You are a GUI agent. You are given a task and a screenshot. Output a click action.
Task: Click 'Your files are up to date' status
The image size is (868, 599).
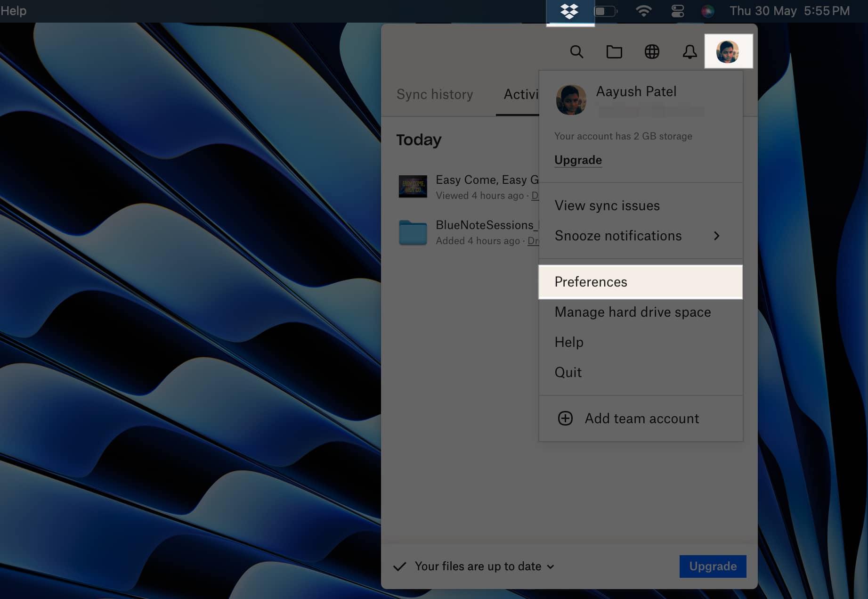478,566
